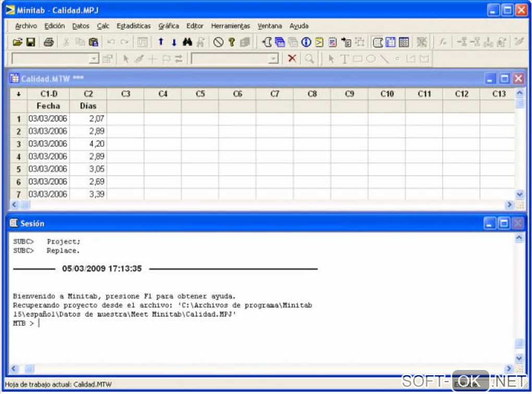Save project using the floppy disk icon
This screenshot has height=394, width=532.
(x=31, y=42)
